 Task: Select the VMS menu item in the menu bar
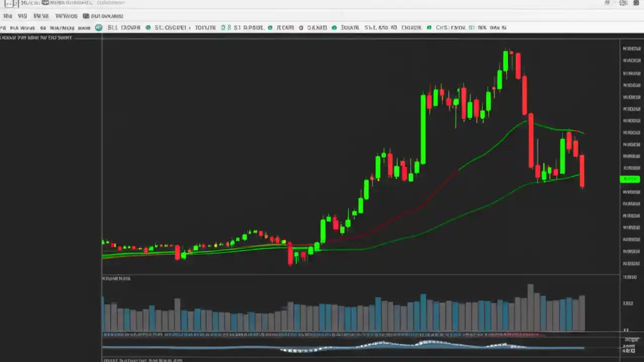click(22, 16)
